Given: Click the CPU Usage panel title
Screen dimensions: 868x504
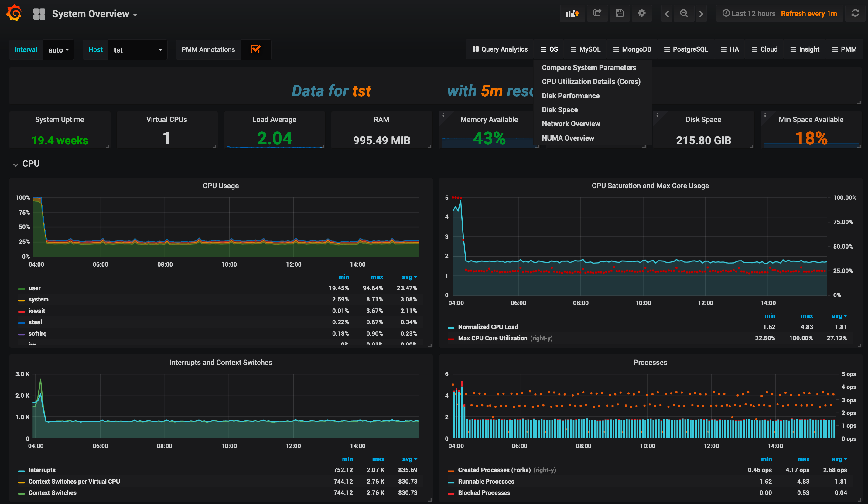Looking at the screenshot, I should (x=220, y=186).
